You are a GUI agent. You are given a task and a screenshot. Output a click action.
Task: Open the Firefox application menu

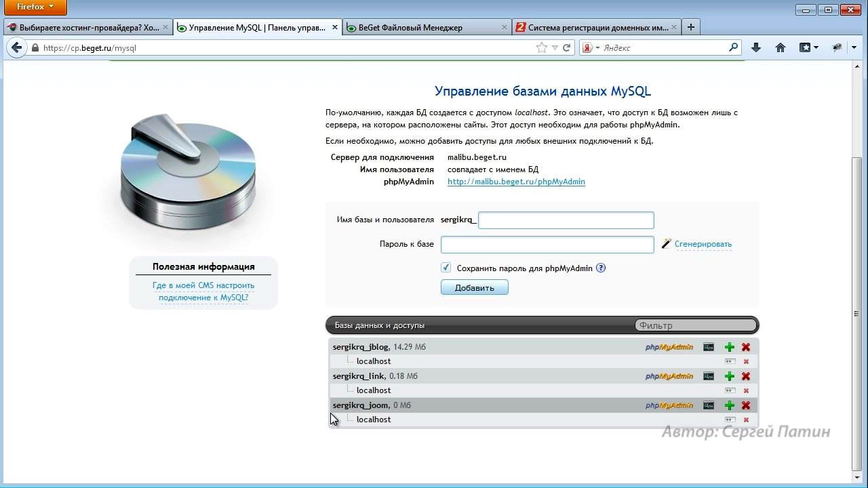37,7
